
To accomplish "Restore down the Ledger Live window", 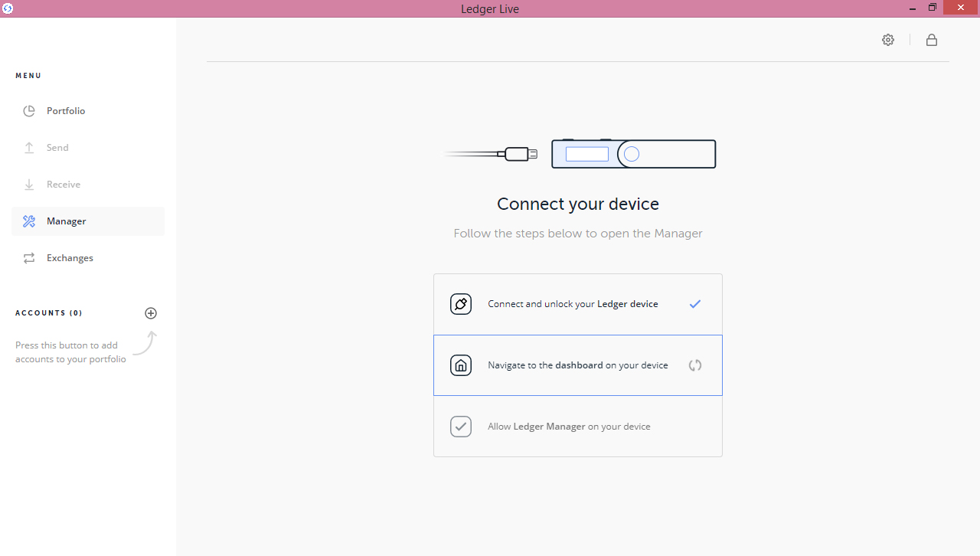I will [933, 8].
